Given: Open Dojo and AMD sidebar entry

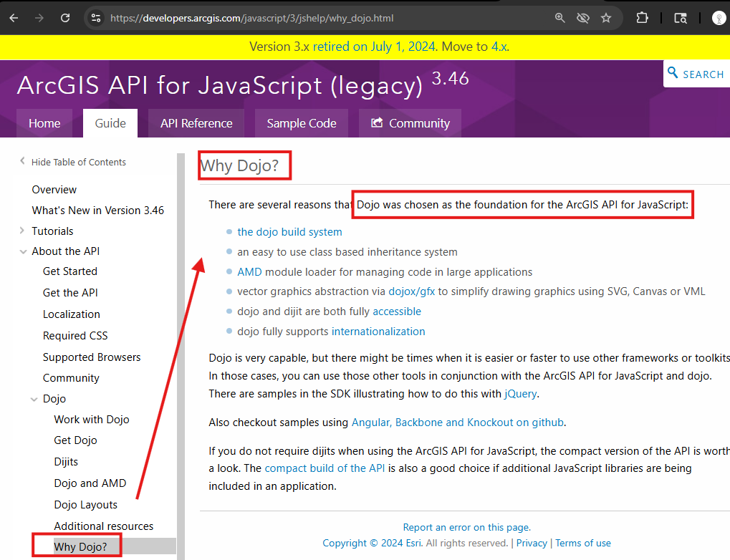Looking at the screenshot, I should tap(90, 483).
